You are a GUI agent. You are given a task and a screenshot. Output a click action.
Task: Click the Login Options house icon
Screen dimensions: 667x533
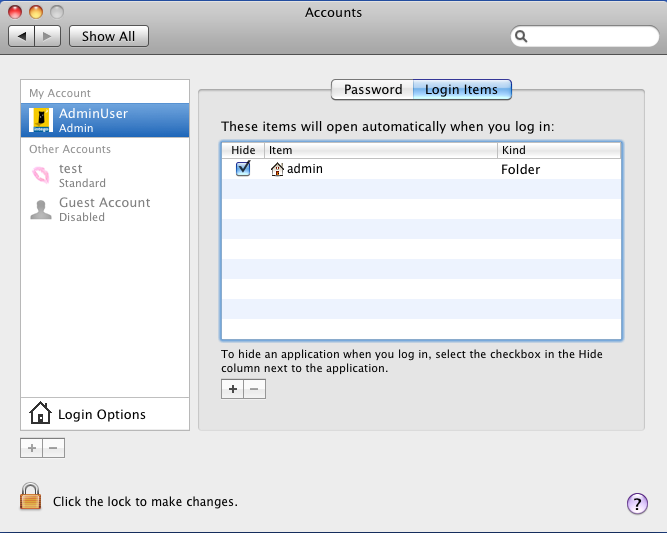40,414
